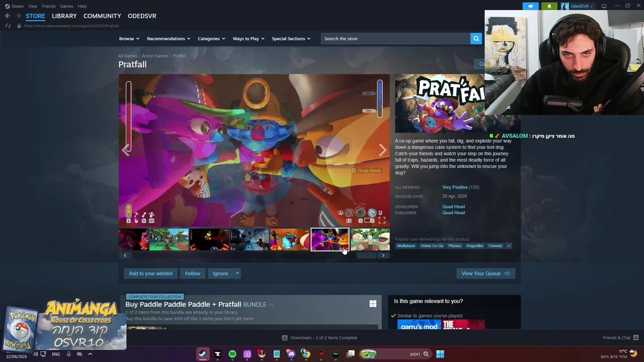This screenshot has width=644, height=362.
Task: Open the Friends & Chat icon
Action: pos(635,338)
